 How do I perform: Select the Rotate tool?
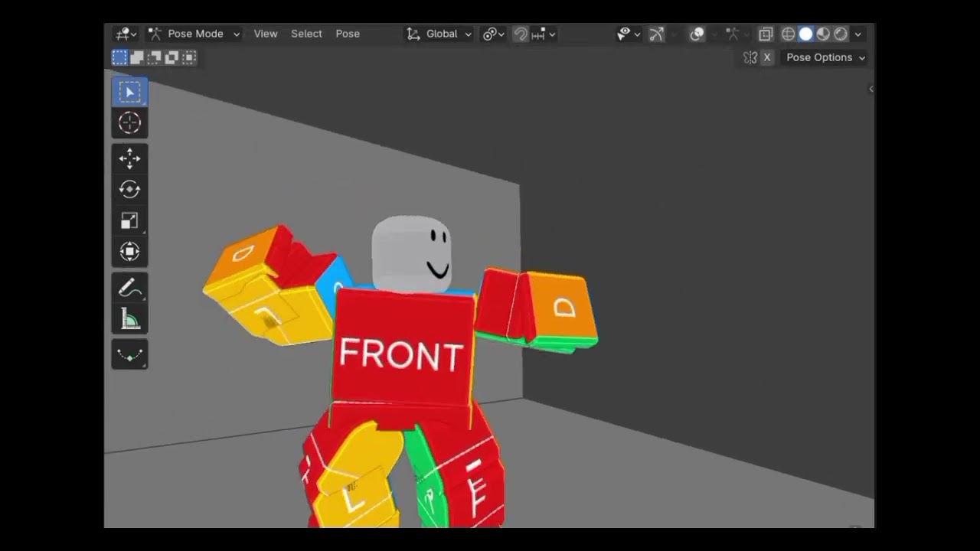pos(129,189)
